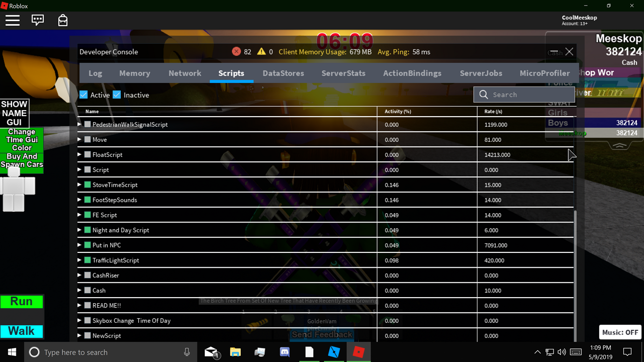644x362 pixels.
Task: Open Mail app in taskbar
Action: pyautogui.click(x=211, y=352)
